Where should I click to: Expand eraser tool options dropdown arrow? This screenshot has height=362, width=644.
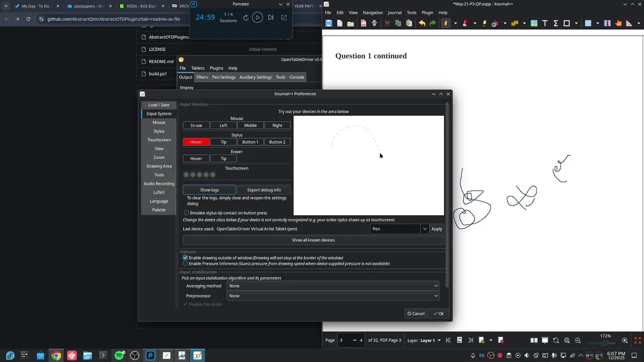pyautogui.click(x=474, y=23)
